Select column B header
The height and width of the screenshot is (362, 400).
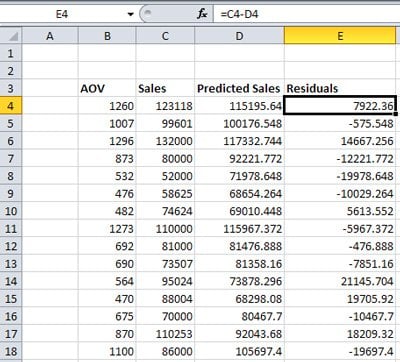tap(107, 35)
